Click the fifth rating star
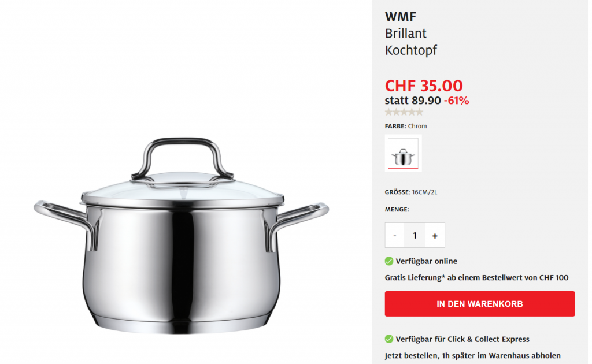Screen dimensions: 592x364 click(419, 112)
